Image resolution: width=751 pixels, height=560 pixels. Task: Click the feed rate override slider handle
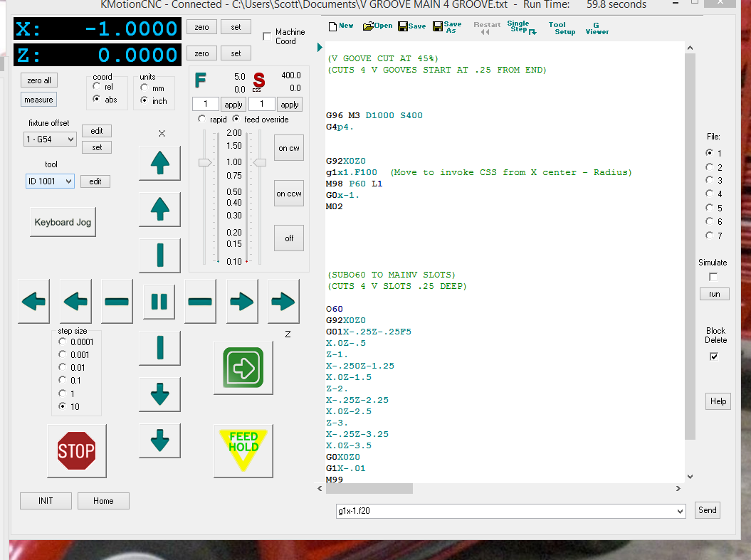205,162
